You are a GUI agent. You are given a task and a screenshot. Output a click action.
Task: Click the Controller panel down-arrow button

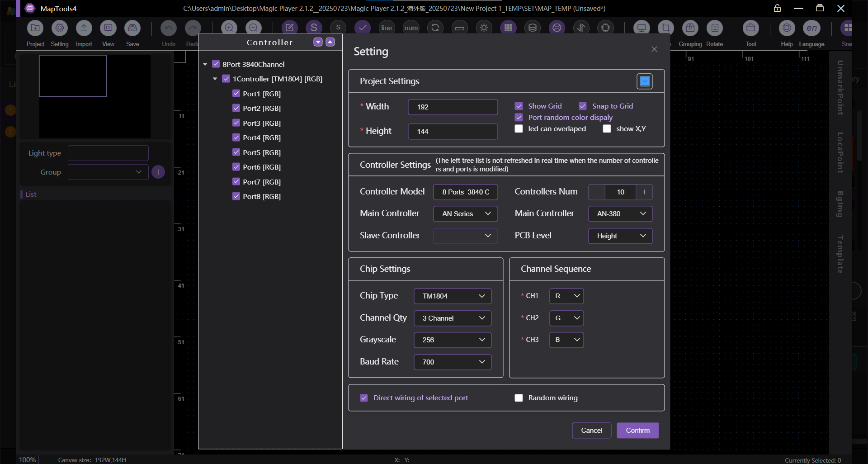click(318, 42)
